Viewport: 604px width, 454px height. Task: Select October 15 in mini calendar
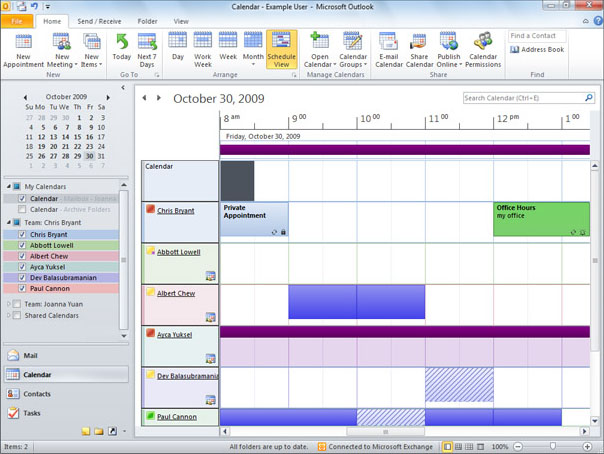(x=77, y=137)
